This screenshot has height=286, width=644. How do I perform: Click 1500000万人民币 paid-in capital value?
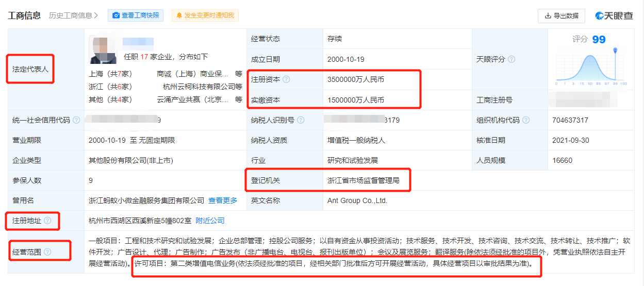click(x=356, y=100)
